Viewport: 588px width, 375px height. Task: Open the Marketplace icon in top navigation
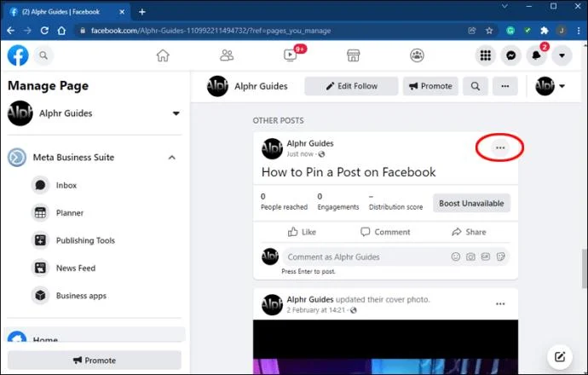tap(354, 55)
